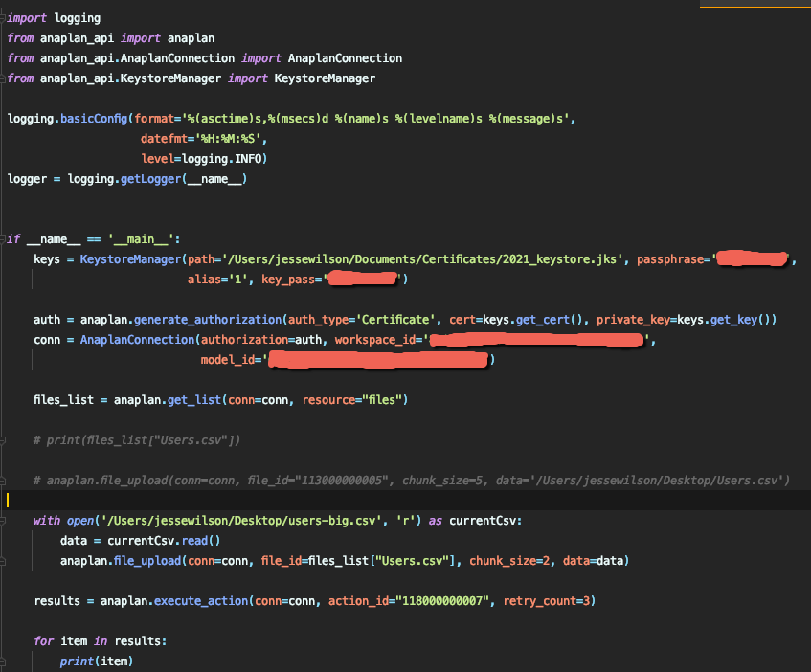Image resolution: width=811 pixels, height=672 pixels.
Task: Click 'keys' variable at KeystoreManager assignment
Action: tap(47, 259)
